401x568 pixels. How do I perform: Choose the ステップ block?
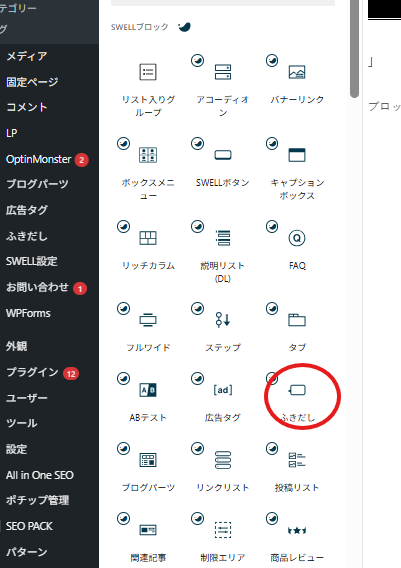[222, 328]
